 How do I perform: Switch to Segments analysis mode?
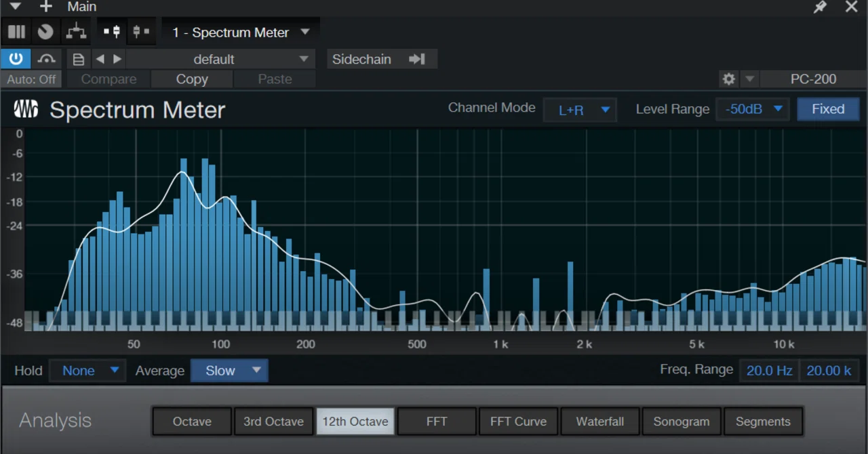click(x=763, y=421)
